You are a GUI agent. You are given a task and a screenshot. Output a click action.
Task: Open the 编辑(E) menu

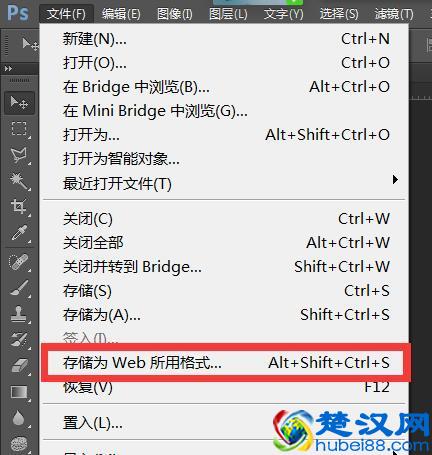click(121, 14)
